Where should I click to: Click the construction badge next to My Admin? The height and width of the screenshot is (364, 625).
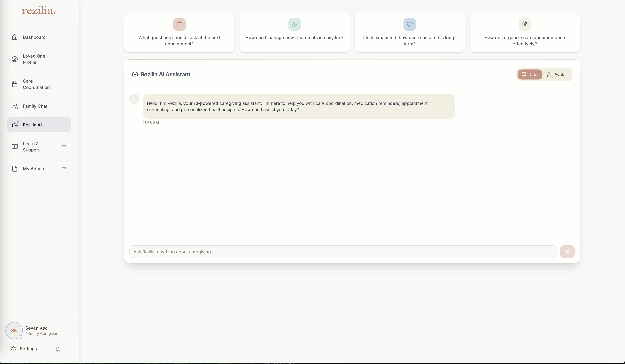click(64, 169)
